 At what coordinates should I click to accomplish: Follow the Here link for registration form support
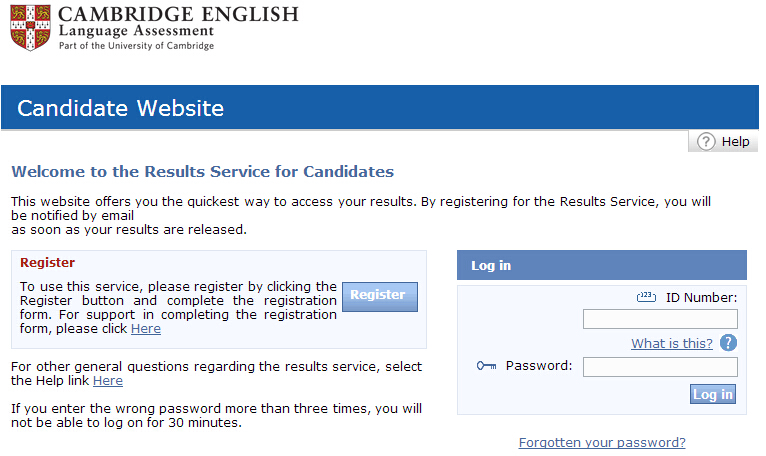click(x=145, y=329)
